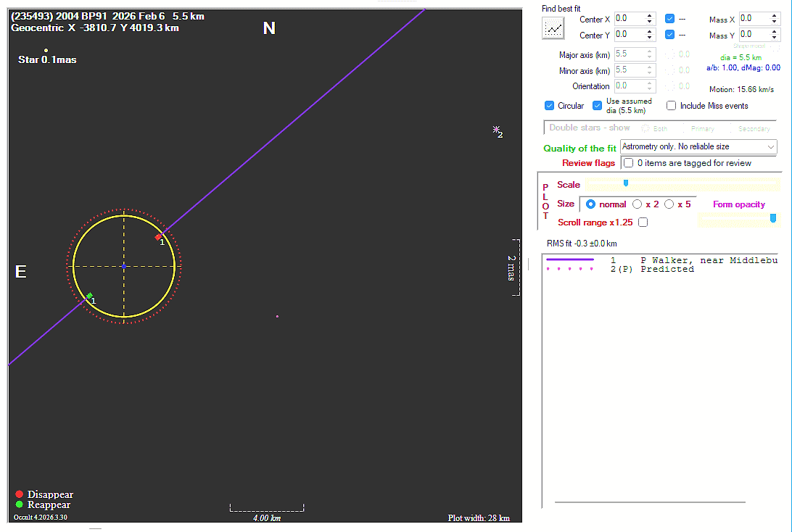Decrease Center Y with the down arrow
Screen dimensions: 792x532
650,38
